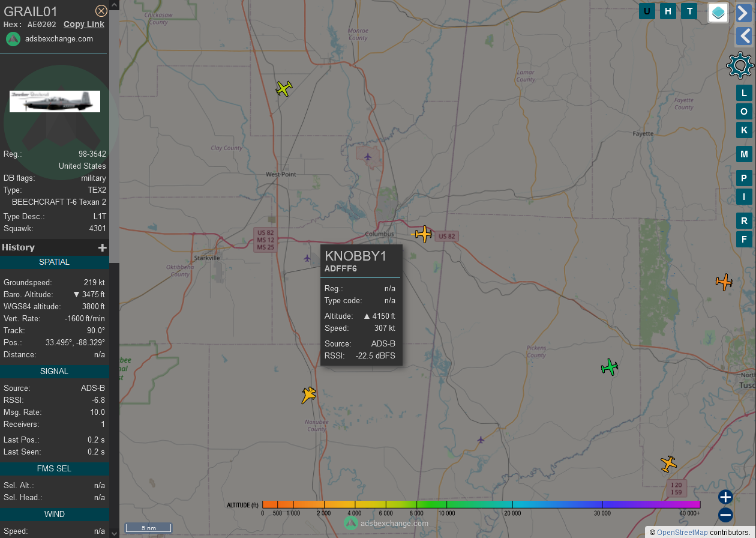View the T-6 Texan aircraft photo thumbnail

click(55, 101)
